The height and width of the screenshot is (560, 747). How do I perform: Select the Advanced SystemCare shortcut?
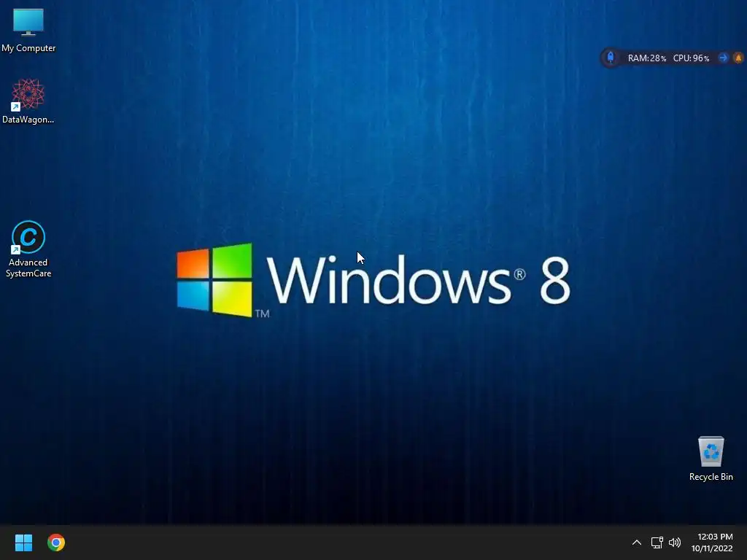28,249
